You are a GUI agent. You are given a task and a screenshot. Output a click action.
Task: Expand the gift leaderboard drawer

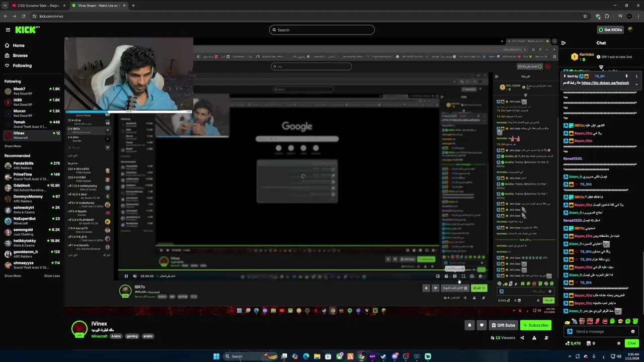[x=601, y=67]
